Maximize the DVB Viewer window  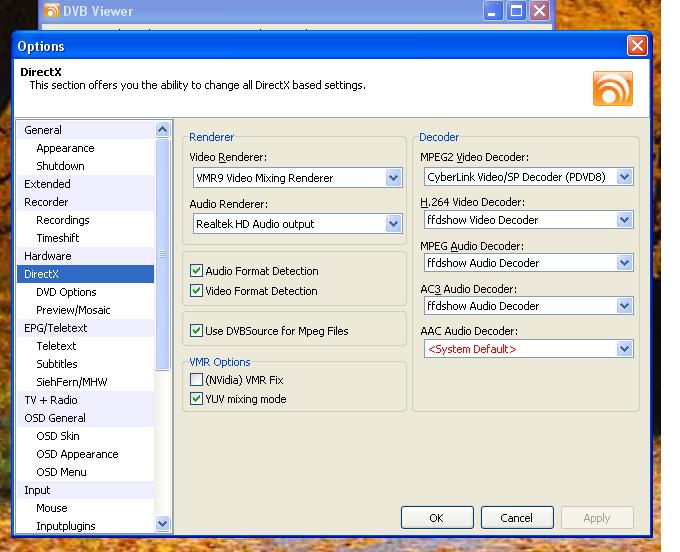pyautogui.click(x=516, y=11)
